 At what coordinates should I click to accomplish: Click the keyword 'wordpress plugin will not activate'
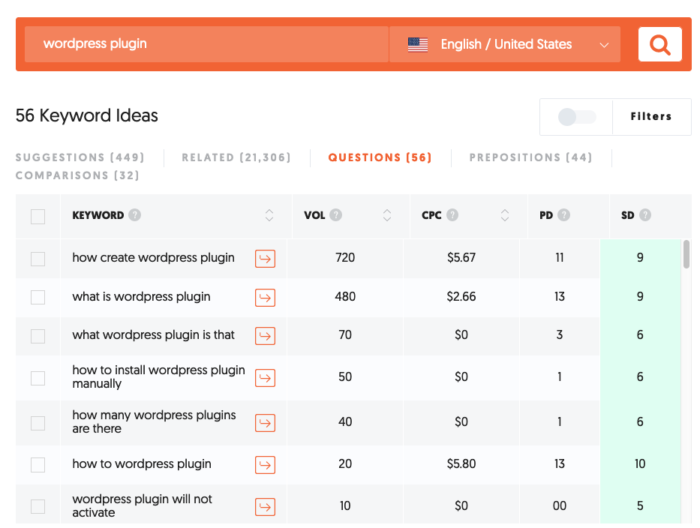tap(142, 506)
